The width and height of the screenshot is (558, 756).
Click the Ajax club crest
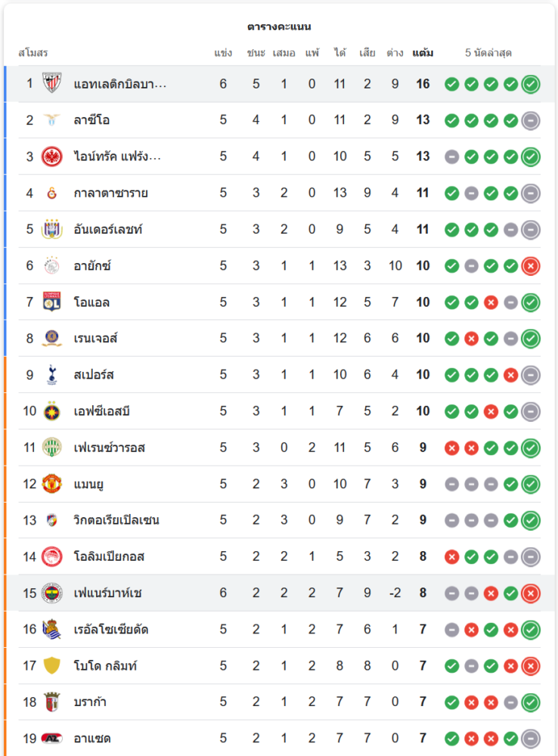click(x=52, y=265)
